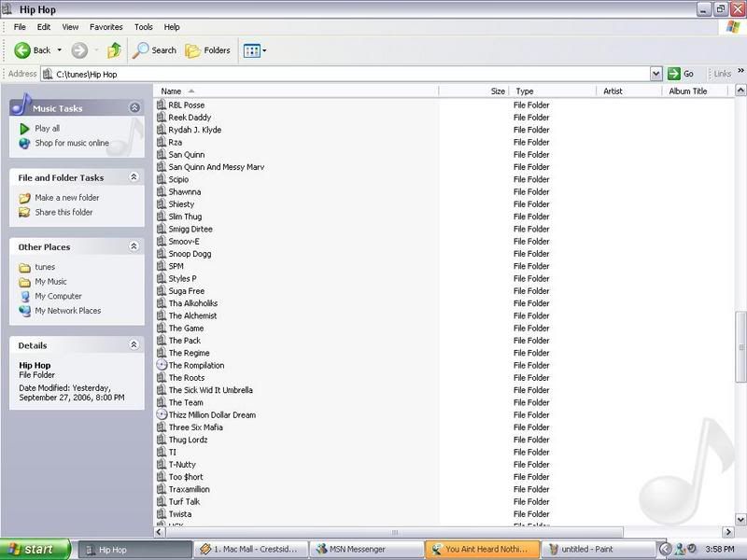Click the Play all icon
Viewport: 747px width, 560px height.
pyautogui.click(x=24, y=129)
